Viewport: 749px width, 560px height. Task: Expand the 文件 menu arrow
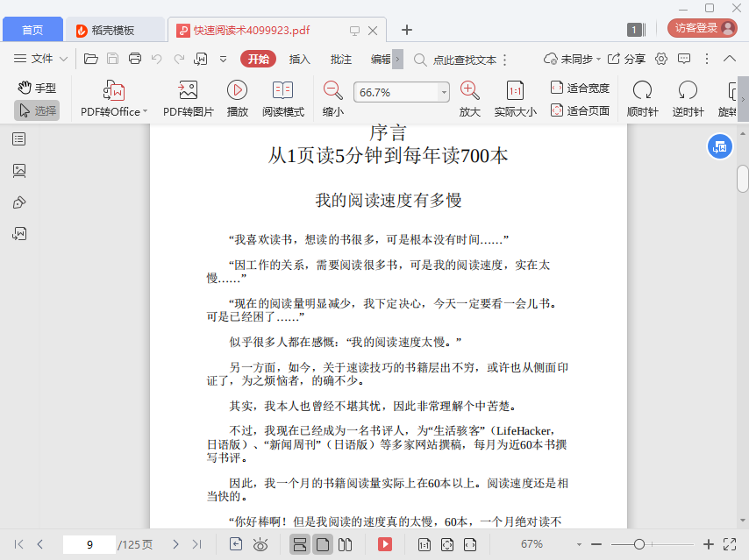[63, 60]
